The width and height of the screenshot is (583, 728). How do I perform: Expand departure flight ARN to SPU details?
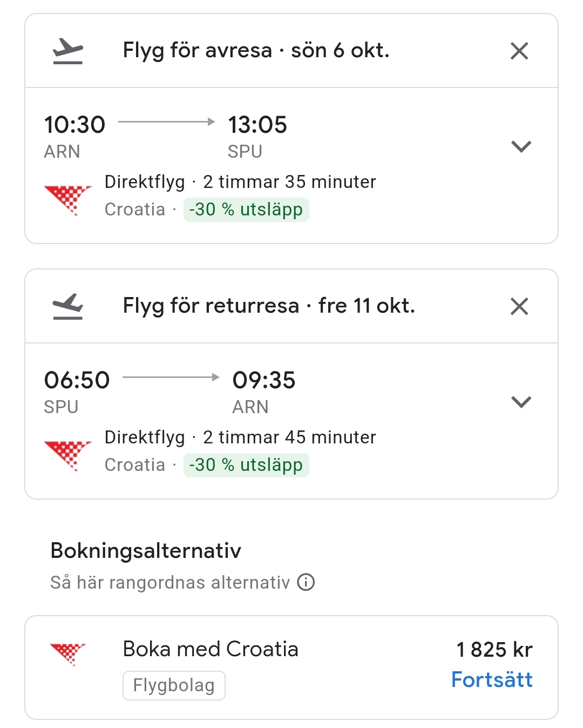tap(521, 146)
